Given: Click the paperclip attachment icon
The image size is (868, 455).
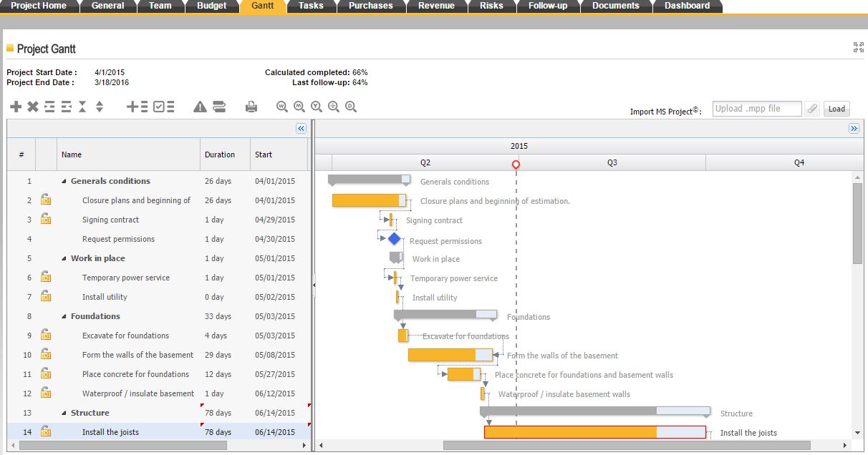Looking at the screenshot, I should pyautogui.click(x=814, y=108).
